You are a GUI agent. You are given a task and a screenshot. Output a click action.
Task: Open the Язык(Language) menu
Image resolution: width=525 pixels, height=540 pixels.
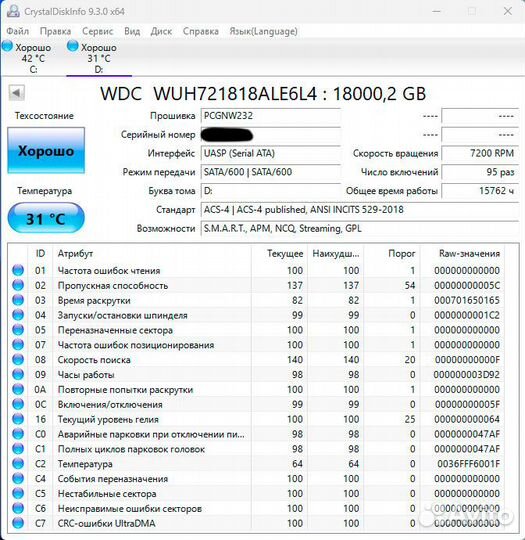click(x=264, y=31)
